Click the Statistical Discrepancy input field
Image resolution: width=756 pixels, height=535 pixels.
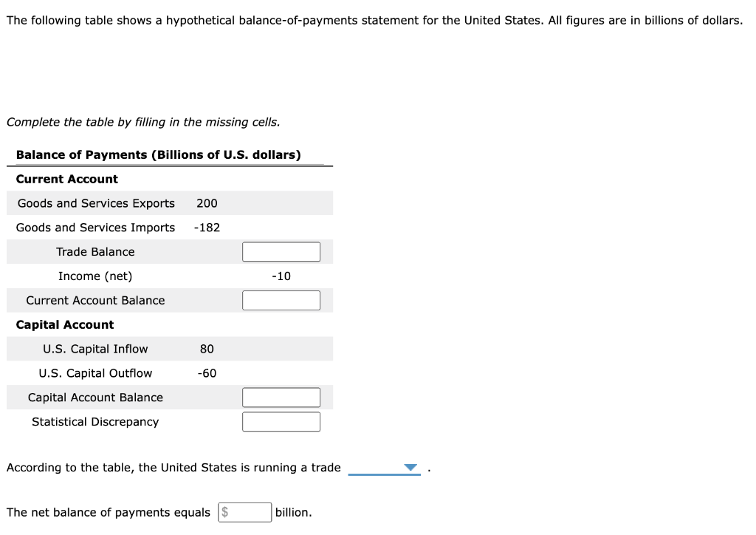pyautogui.click(x=281, y=421)
